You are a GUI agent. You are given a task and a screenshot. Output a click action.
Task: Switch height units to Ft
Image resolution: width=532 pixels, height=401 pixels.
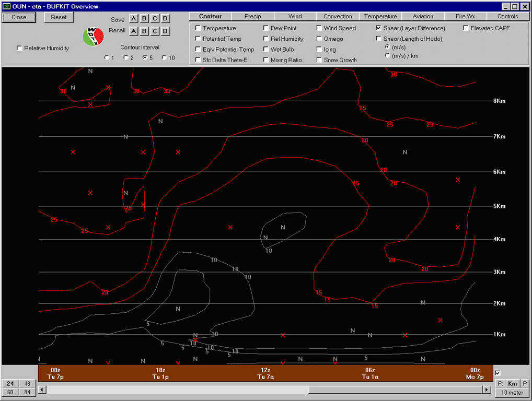[x=500, y=383]
